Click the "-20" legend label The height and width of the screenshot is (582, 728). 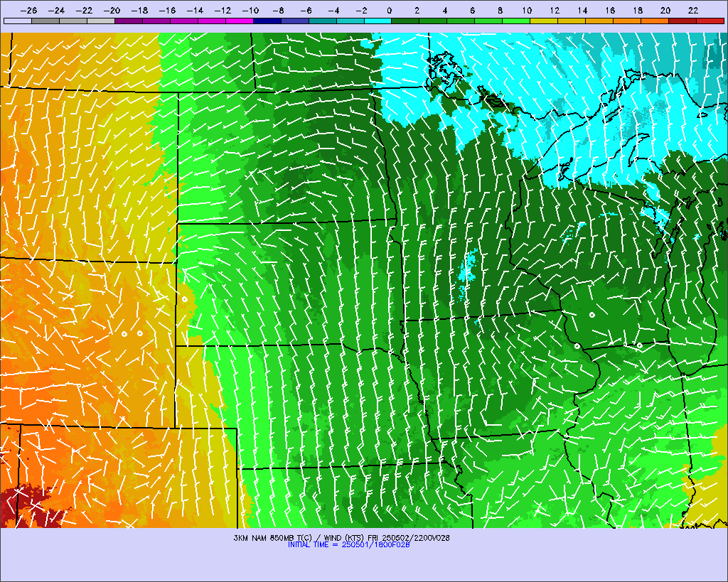(112, 11)
